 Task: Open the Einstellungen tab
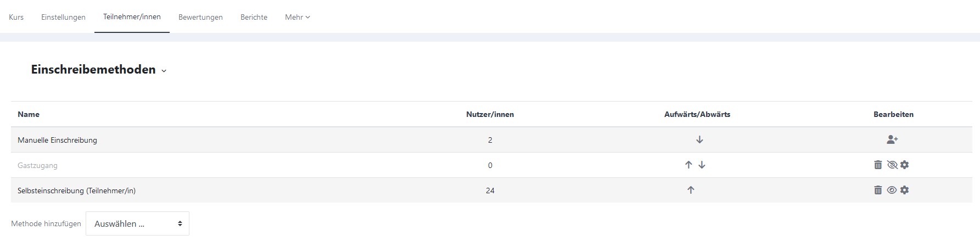[63, 17]
